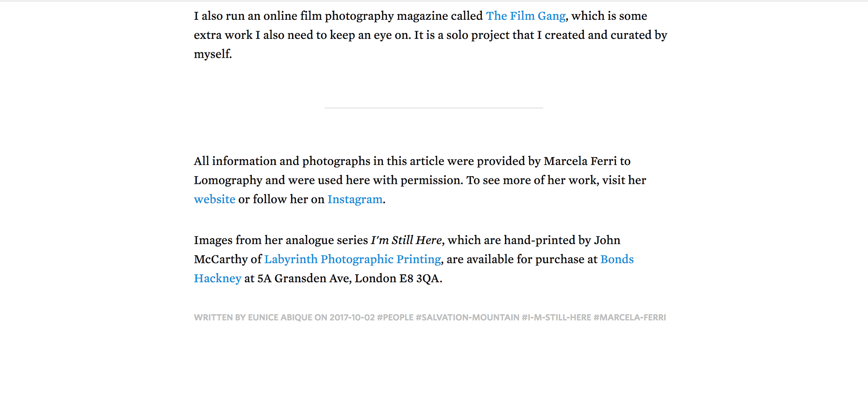Click the italic I'm Still Here title
Screen dimensions: 868x394
[406, 241]
